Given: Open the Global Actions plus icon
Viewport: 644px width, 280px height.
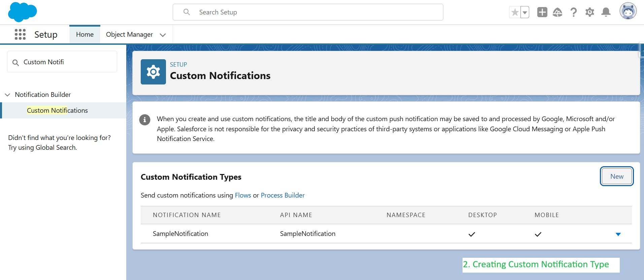Looking at the screenshot, I should pyautogui.click(x=542, y=12).
